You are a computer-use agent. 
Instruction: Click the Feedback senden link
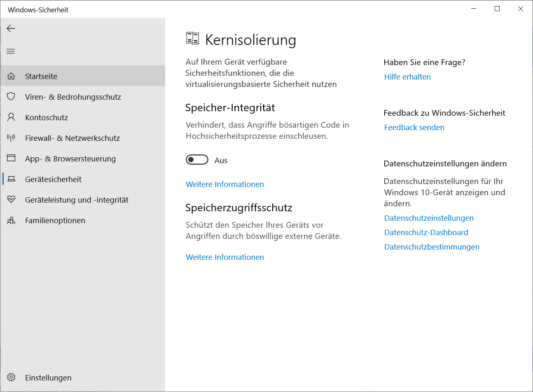tap(414, 128)
